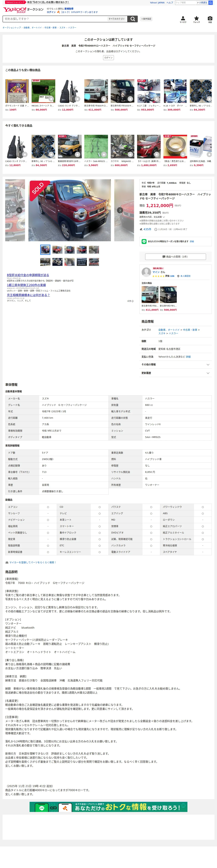Click スズキ breadcrumb at top

(x=62, y=28)
